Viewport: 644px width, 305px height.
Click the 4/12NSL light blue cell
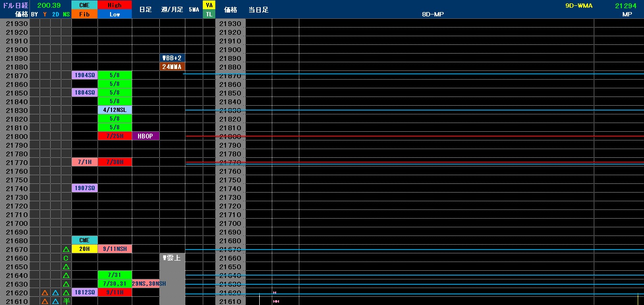pyautogui.click(x=115, y=110)
